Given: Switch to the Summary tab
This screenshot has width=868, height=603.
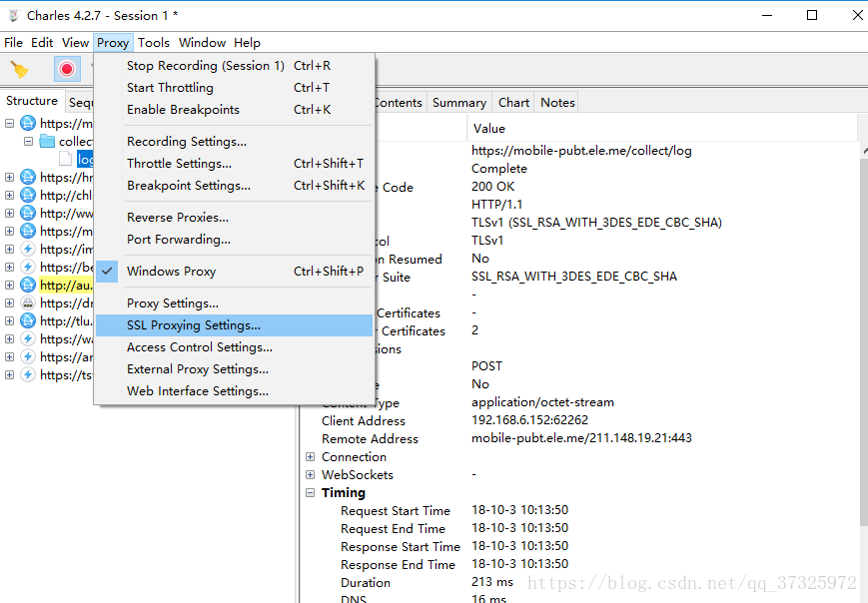Looking at the screenshot, I should click(x=458, y=103).
